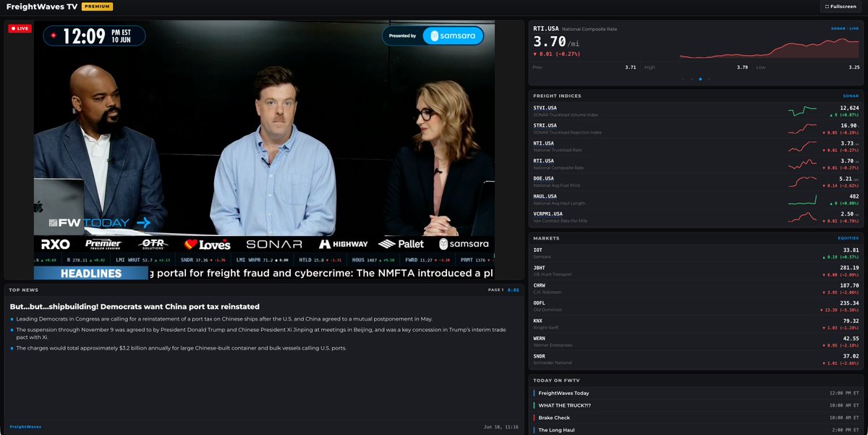Click the 12:09 PM EST clock overlay
Viewport: 868px width, 435px height.
[x=94, y=35]
